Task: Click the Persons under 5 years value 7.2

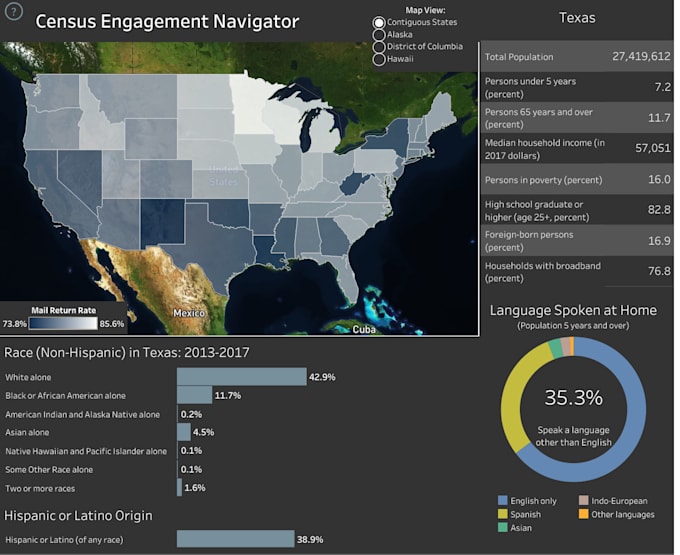Action: coord(663,87)
